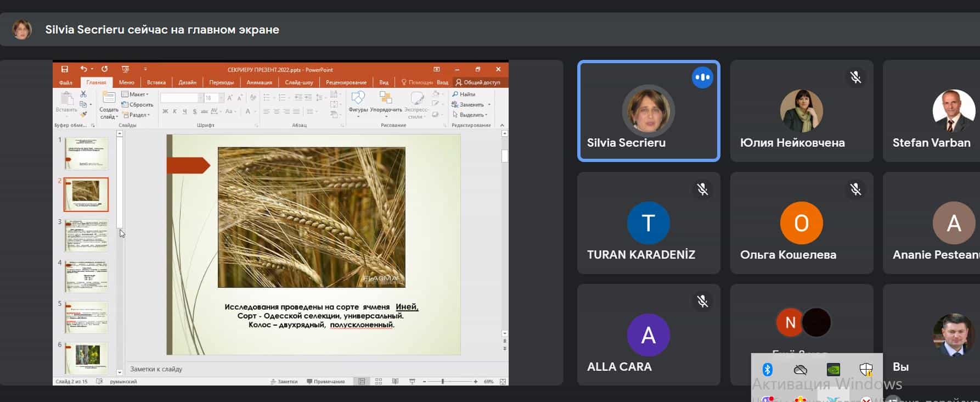This screenshot has width=980, height=402.
Task: Toggle the normal view button in status bar
Action: pyautogui.click(x=362, y=382)
